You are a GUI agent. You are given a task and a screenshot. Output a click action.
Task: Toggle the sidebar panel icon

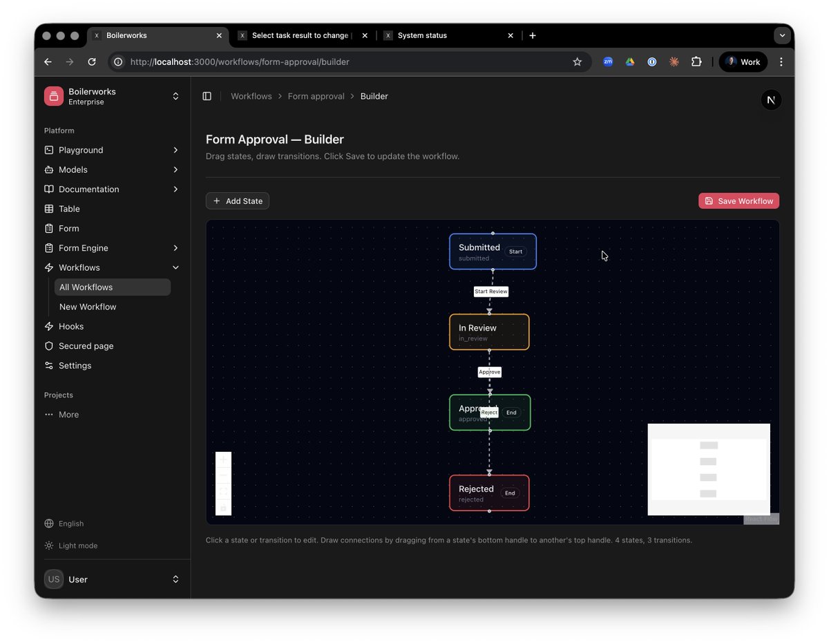[x=207, y=96]
